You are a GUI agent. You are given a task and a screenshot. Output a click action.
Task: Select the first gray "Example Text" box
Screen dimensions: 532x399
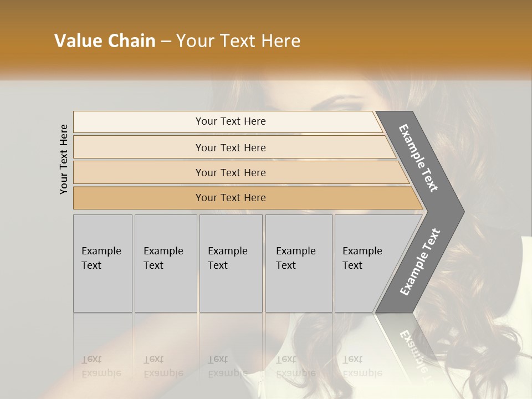tap(103, 263)
